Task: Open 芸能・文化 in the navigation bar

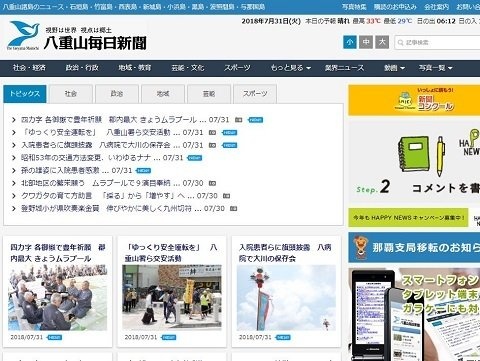Action: [188, 68]
